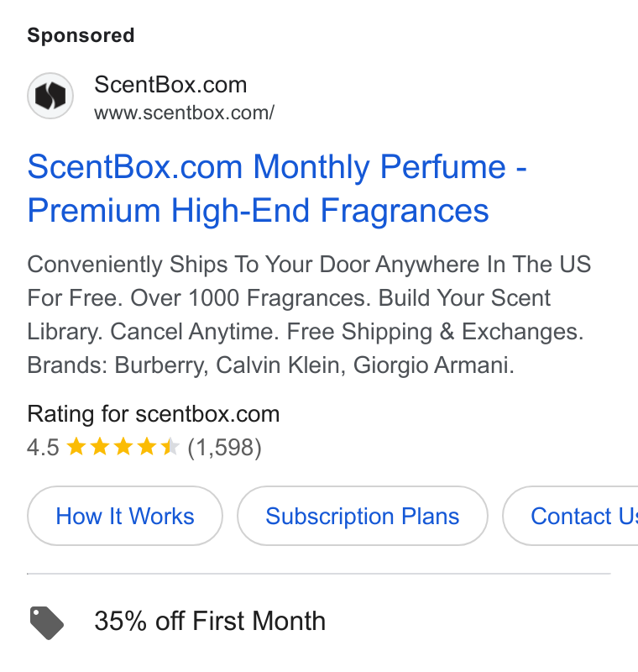The width and height of the screenshot is (638, 672).
Task: Open the How It Works sitelink
Action: (125, 516)
